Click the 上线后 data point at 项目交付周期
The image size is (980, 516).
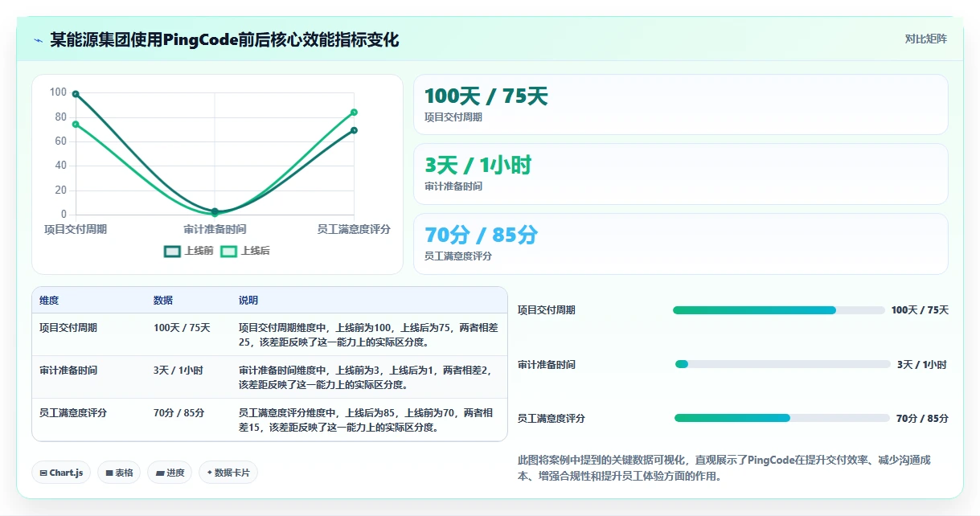[76, 125]
